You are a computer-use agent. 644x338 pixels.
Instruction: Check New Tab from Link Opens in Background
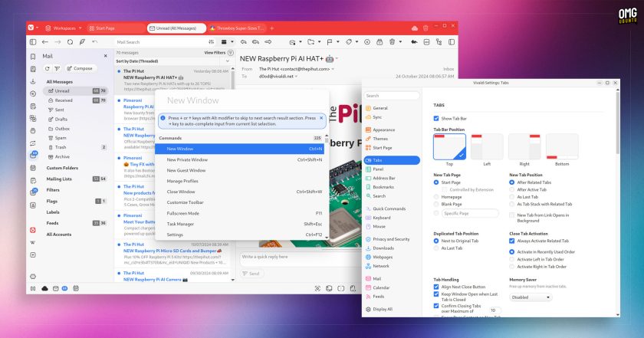(x=512, y=215)
